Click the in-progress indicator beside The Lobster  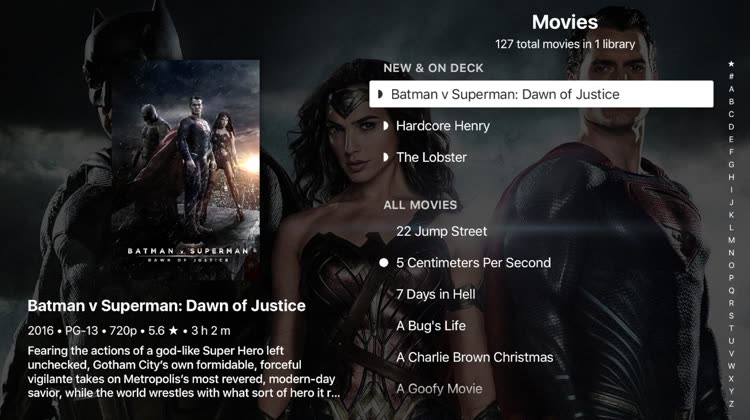pos(386,157)
